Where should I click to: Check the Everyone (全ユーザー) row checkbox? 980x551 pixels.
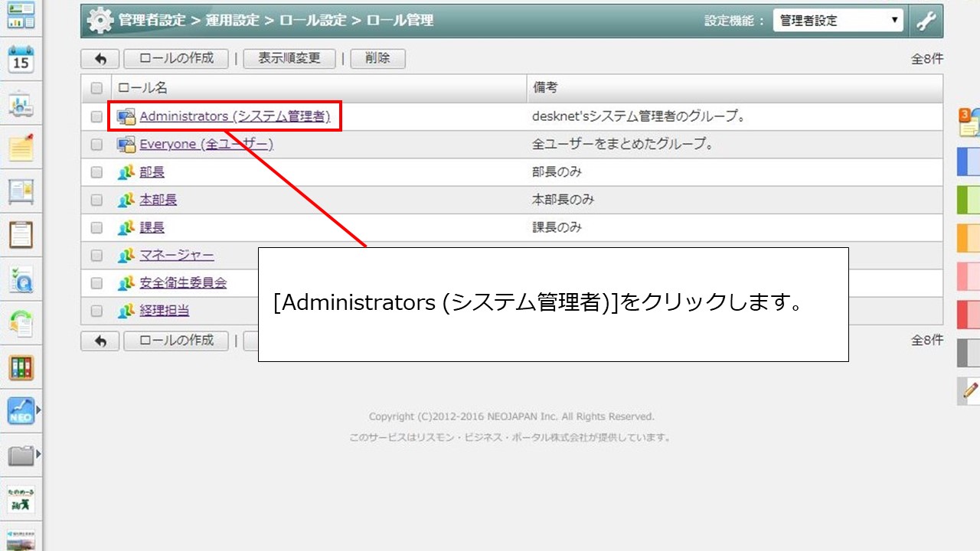(96, 145)
